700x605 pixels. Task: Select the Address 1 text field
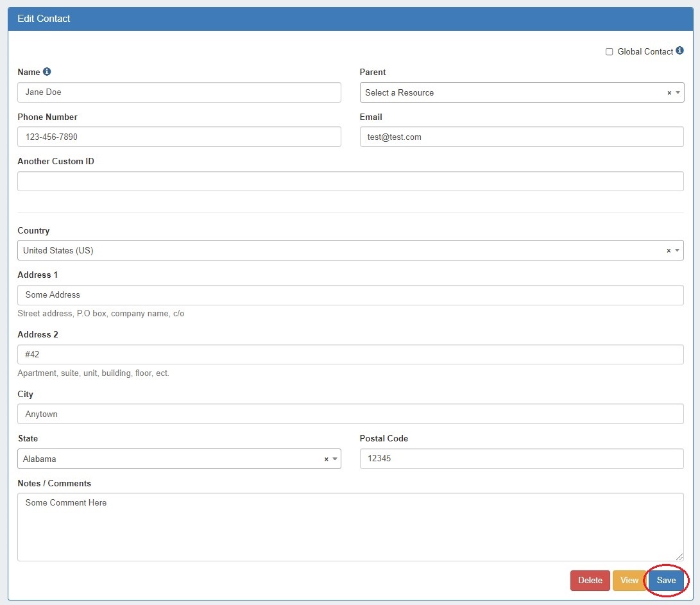(350, 295)
